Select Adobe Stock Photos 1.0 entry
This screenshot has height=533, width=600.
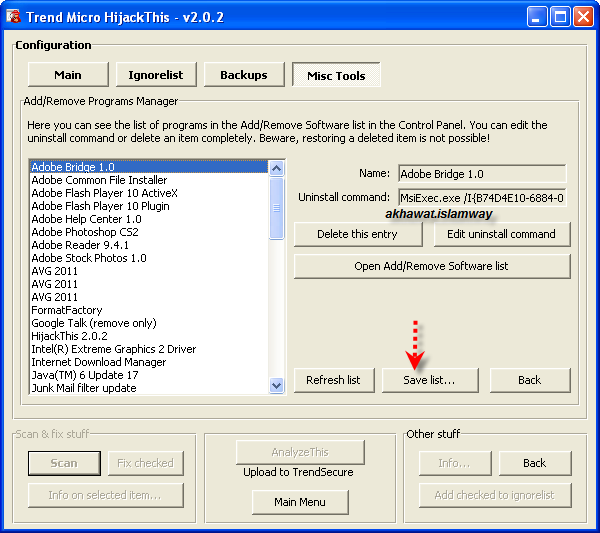tap(149, 258)
